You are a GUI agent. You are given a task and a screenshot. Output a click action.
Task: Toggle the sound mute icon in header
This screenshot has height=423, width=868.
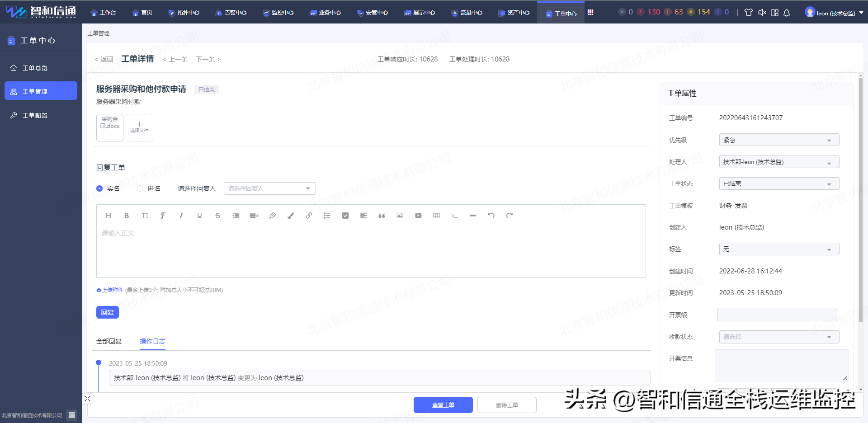[762, 13]
